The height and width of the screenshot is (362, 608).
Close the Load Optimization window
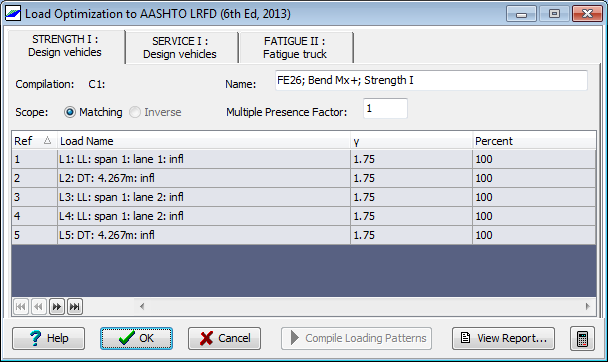587,14
